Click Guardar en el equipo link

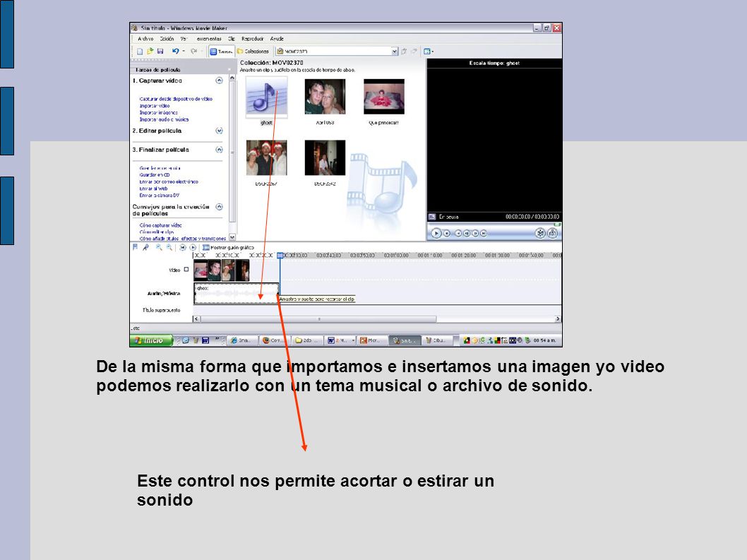coord(160,168)
